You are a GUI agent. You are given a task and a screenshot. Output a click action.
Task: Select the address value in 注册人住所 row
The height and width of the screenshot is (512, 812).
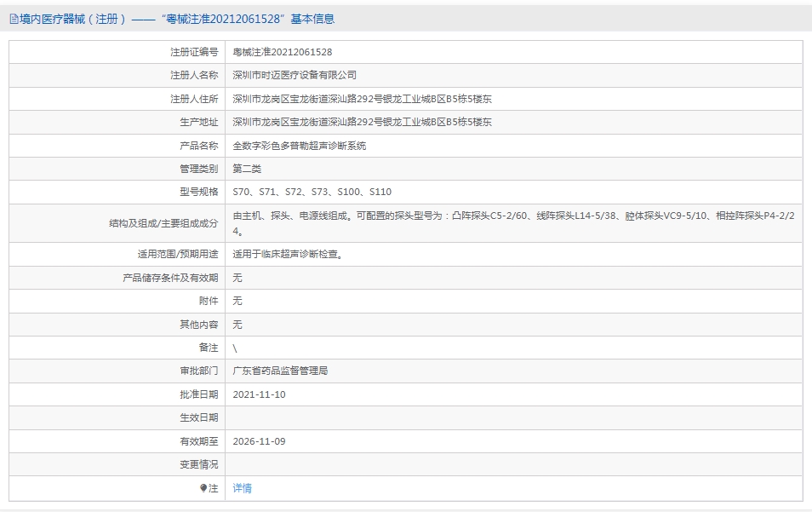click(362, 99)
